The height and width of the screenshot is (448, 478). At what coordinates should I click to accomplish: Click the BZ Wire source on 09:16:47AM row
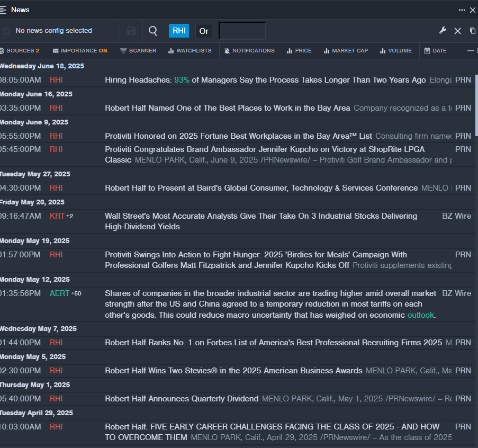coord(456,216)
